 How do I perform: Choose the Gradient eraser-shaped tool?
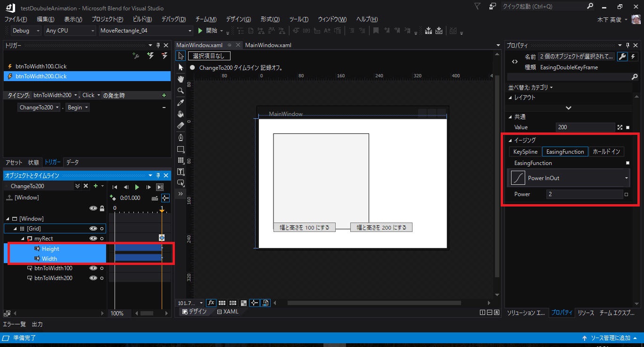pyautogui.click(x=181, y=125)
